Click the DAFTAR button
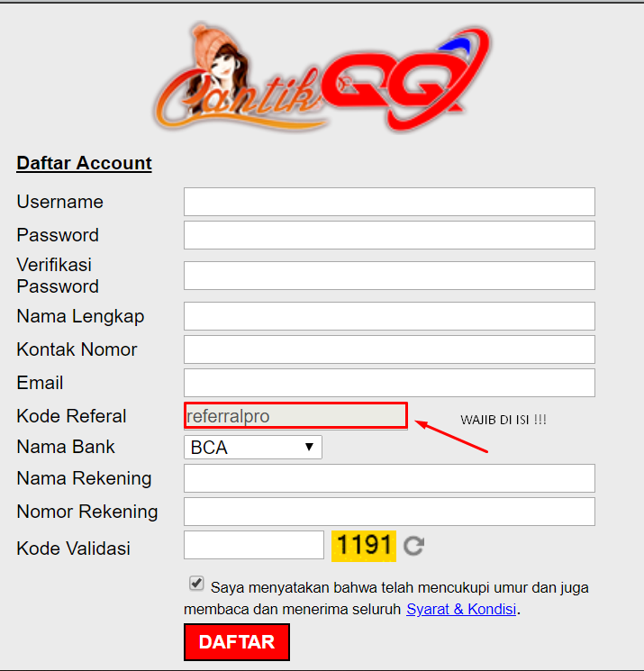This screenshot has width=644, height=671. point(237,642)
